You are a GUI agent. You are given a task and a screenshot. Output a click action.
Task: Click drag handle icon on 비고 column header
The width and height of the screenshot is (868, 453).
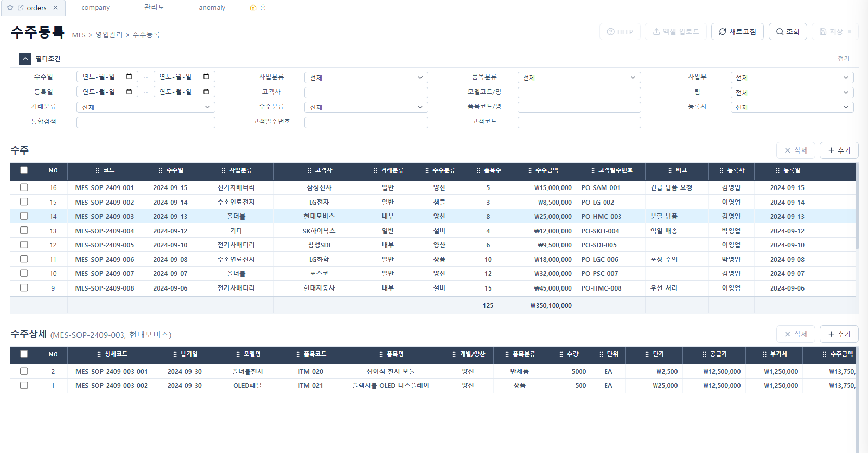[670, 170]
